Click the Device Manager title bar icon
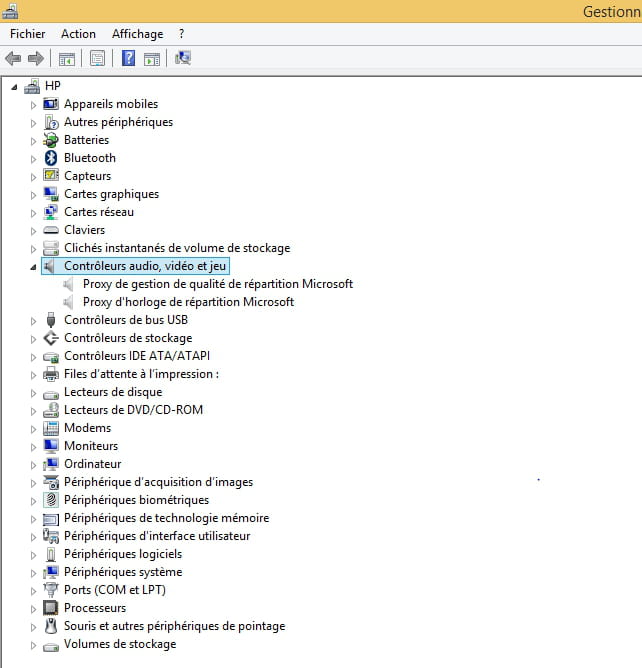 10,11
